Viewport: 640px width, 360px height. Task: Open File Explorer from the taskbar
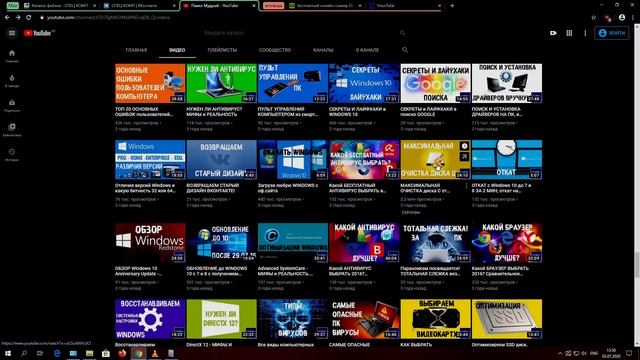pyautogui.click(x=89, y=353)
